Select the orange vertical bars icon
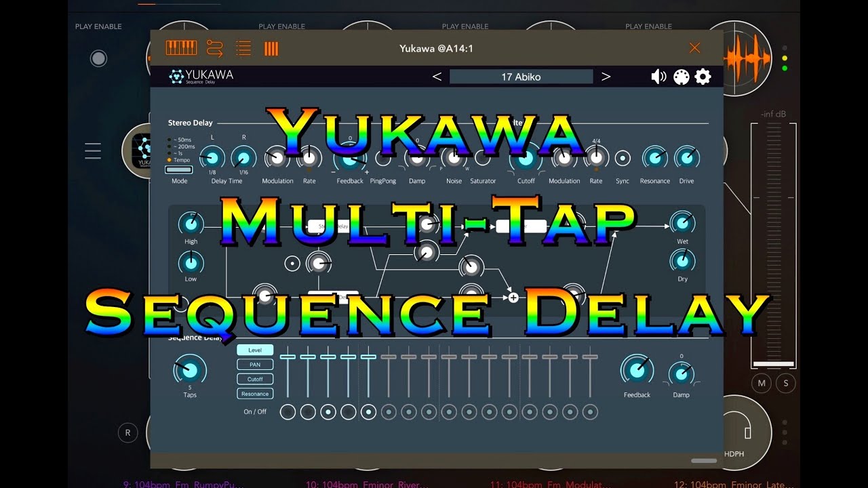The image size is (868, 488). (271, 48)
